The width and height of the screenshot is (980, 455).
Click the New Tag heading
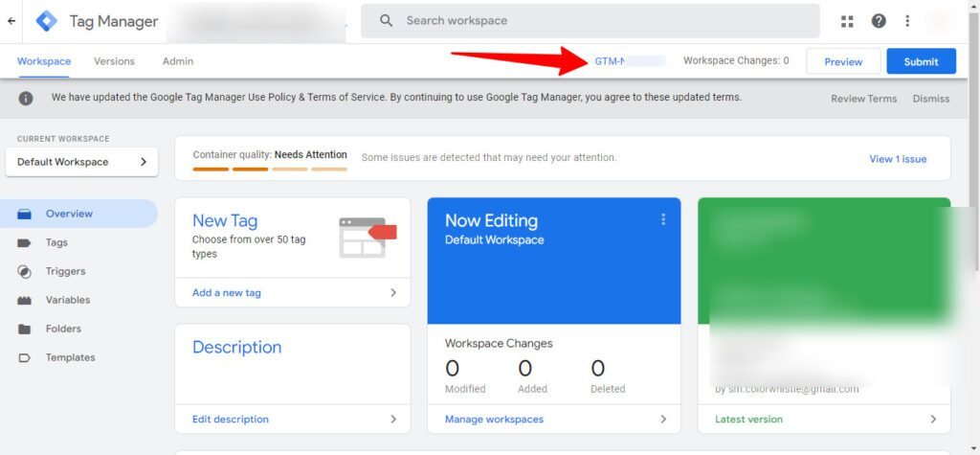[x=225, y=220]
